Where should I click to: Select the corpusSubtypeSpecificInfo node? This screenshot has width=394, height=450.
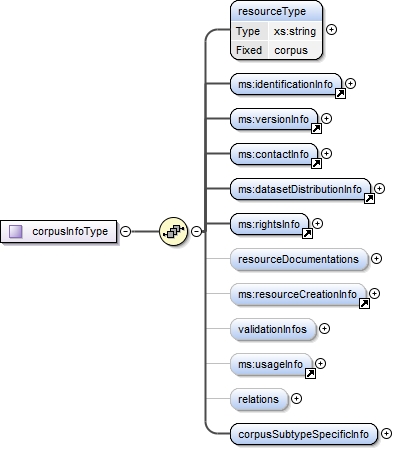tap(304, 434)
